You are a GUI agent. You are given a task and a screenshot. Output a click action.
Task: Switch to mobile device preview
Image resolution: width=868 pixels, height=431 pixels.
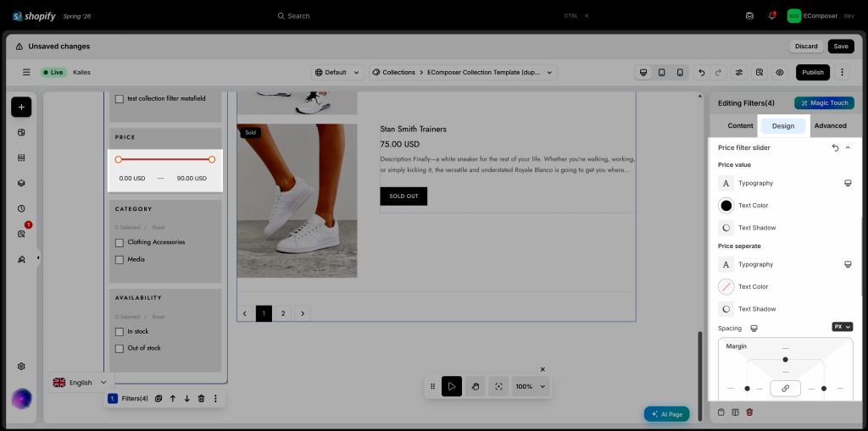pos(680,72)
